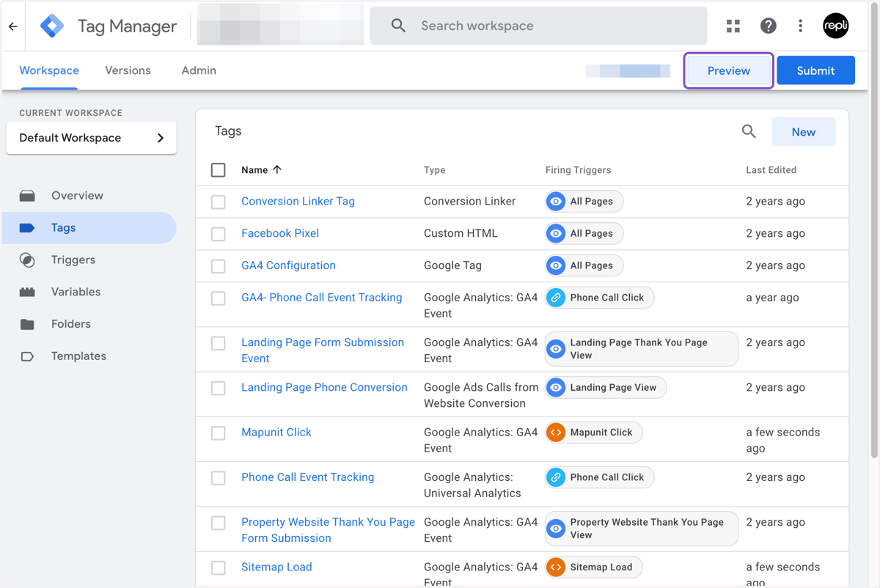Check the GA4- Phone Call Event Tracking checkbox

[x=219, y=298]
